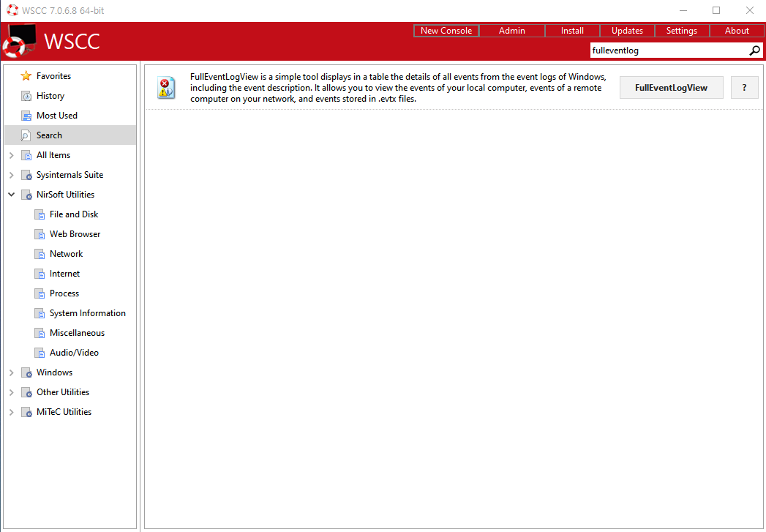Click the search magnifier in the search box
Image resolution: width=766 pixels, height=532 pixels.
coord(755,50)
